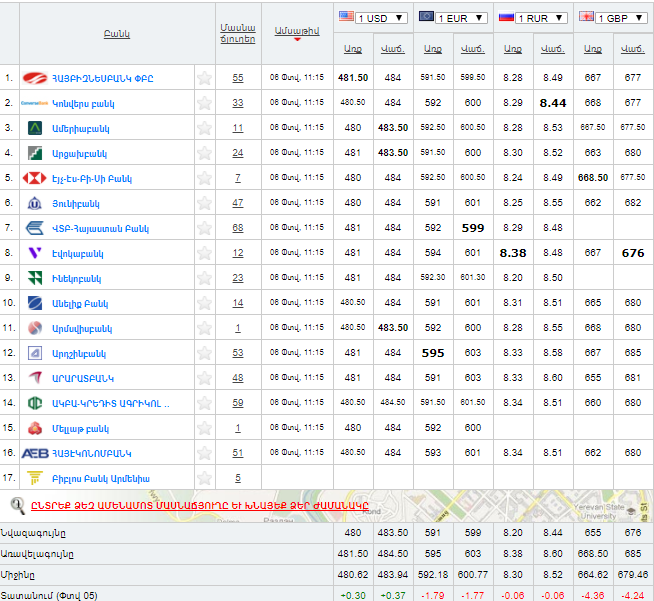Viewport: 654px width, 601px height.
Task: Toggle the favorite star for row 14
Action: coord(204,403)
